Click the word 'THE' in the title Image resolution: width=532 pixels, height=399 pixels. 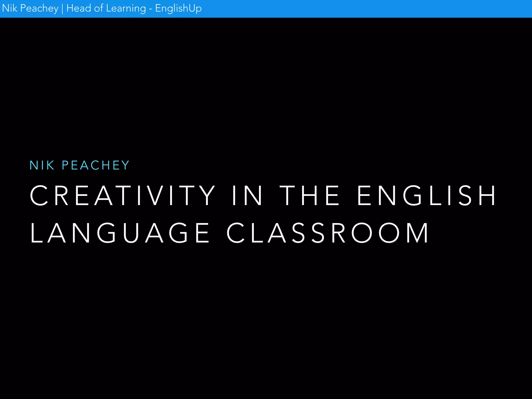point(309,196)
